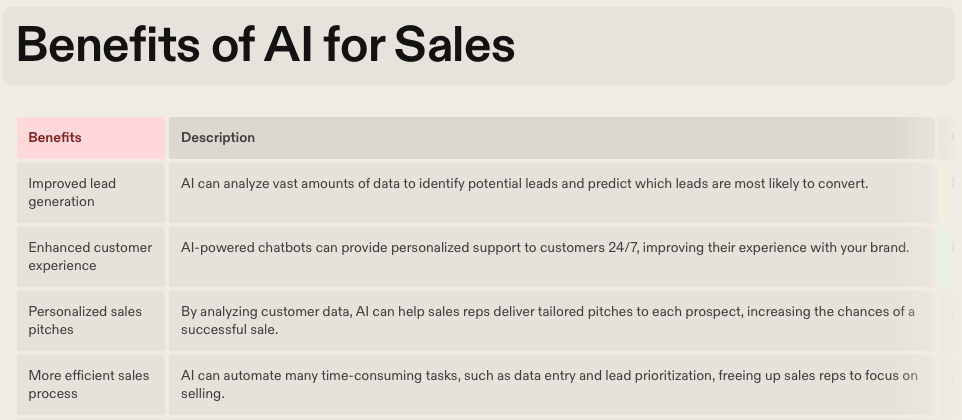Viewport: 962px width, 420px height.
Task: Select the Description column header
Action: pos(550,138)
